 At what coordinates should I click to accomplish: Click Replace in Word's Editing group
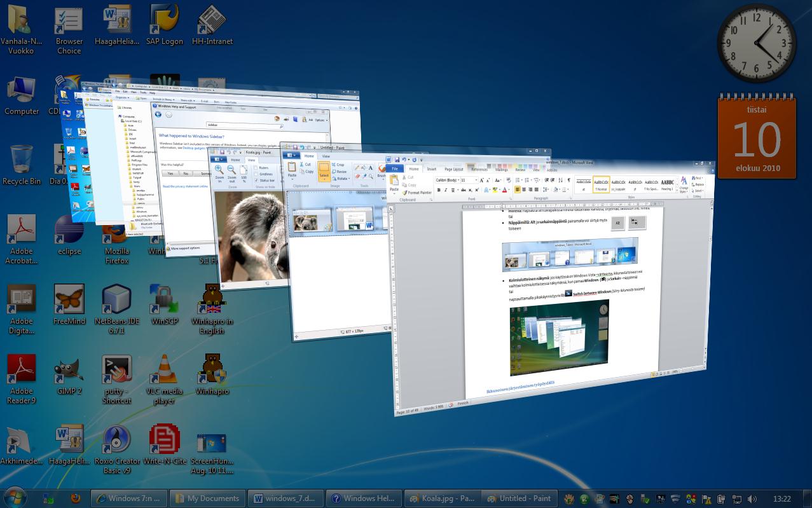pos(699,184)
